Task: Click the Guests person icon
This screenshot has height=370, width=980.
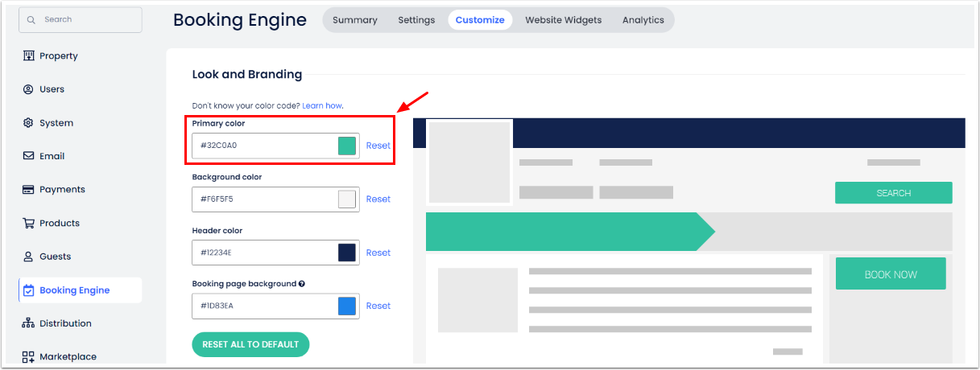Action: pyautogui.click(x=29, y=257)
